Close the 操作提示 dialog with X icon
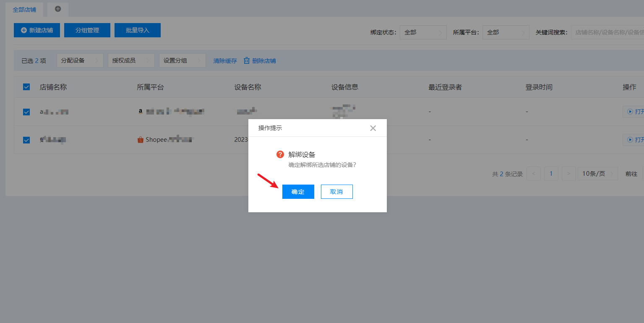This screenshot has height=323, width=644. [373, 128]
